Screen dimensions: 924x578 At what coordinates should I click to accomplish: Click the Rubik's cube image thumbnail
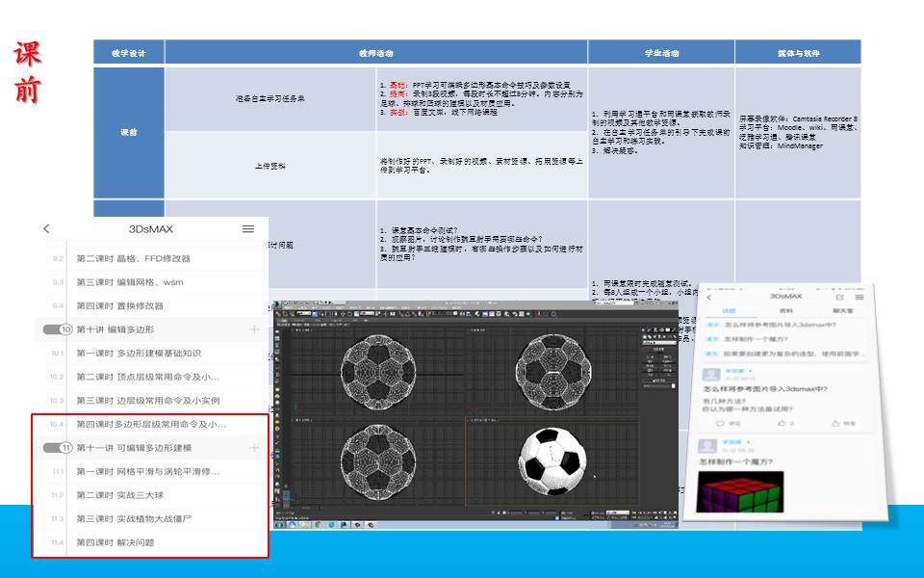(740, 491)
